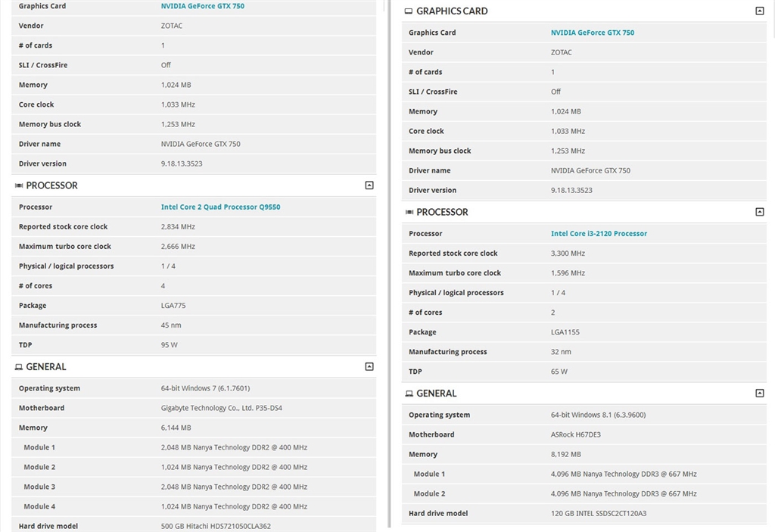Click the laptop icon beside GENERAL in right panel
The width and height of the screenshot is (775, 532).
click(x=409, y=394)
